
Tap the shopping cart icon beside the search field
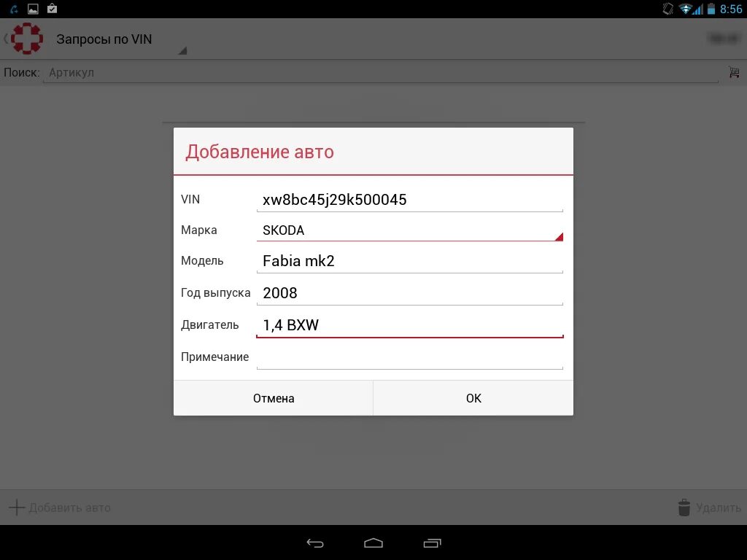[x=733, y=72]
